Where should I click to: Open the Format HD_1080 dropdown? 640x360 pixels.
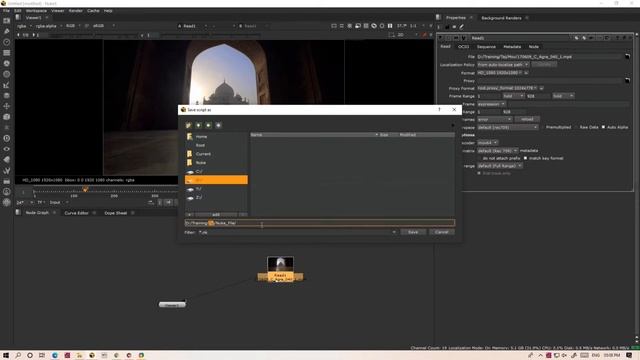[500, 73]
